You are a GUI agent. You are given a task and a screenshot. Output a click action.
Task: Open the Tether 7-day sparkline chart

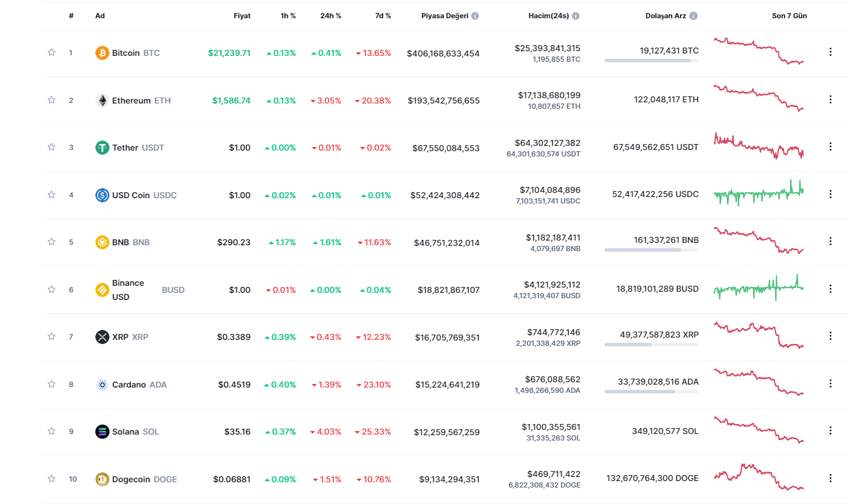point(758,147)
